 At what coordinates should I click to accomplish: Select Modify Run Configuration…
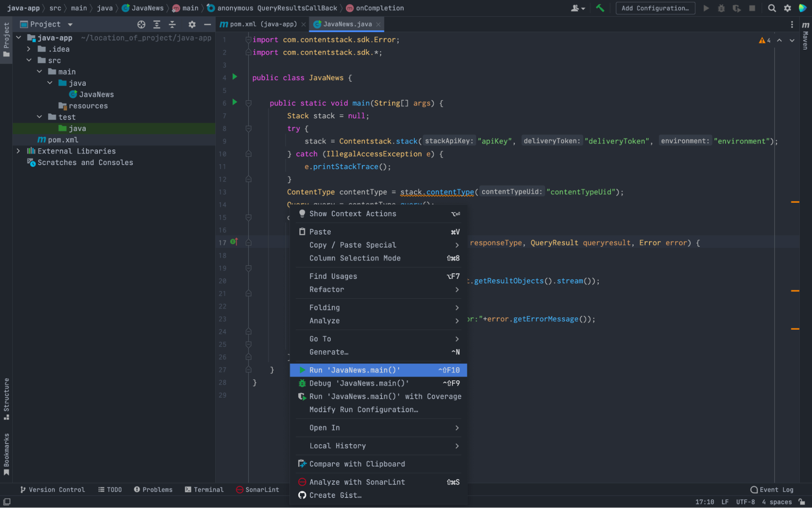378,410
